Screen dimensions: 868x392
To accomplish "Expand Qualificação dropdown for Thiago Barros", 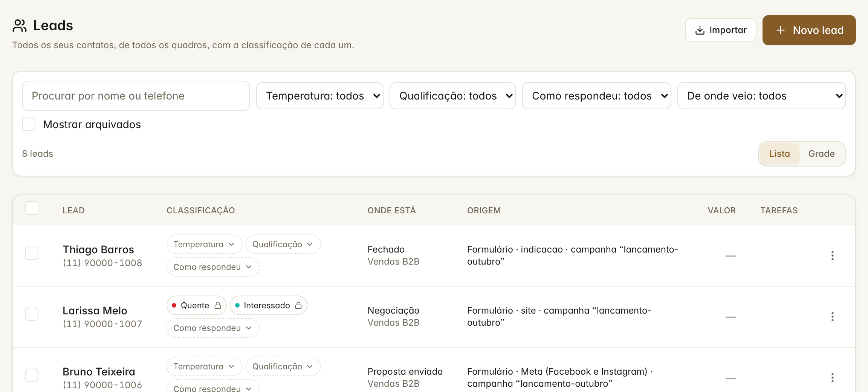I will (283, 244).
